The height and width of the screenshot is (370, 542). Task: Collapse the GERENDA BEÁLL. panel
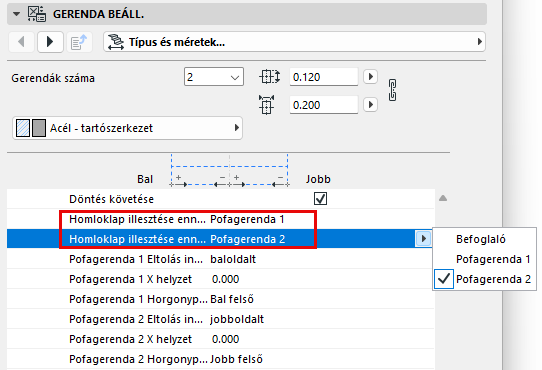click(x=16, y=14)
